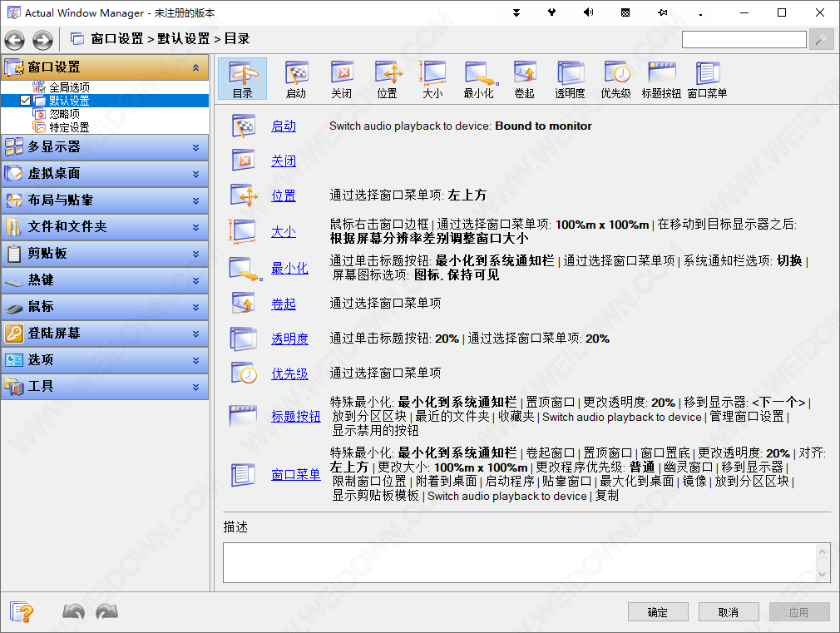Click the move arrows icon beside 位置 link
Viewport: 840px width, 633px height.
(245, 195)
